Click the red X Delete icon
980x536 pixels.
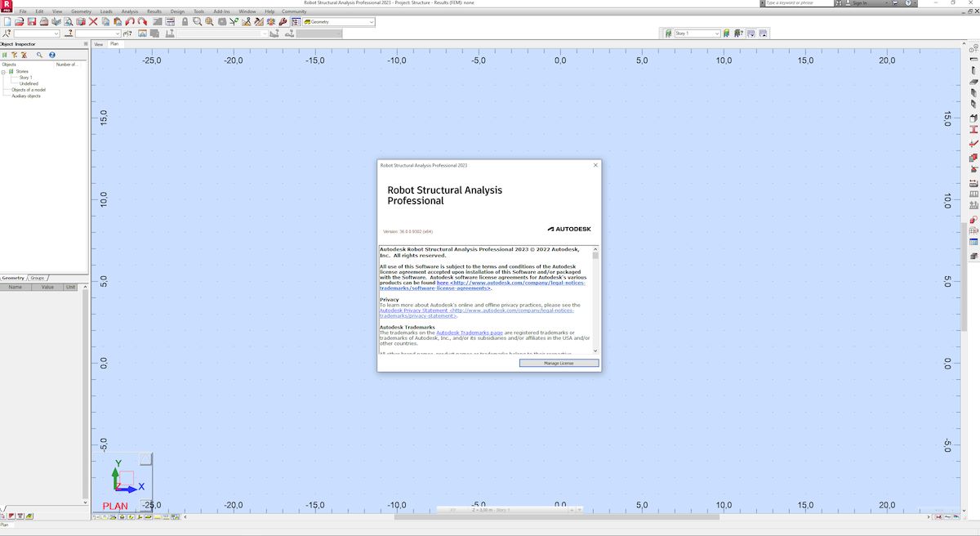point(93,21)
